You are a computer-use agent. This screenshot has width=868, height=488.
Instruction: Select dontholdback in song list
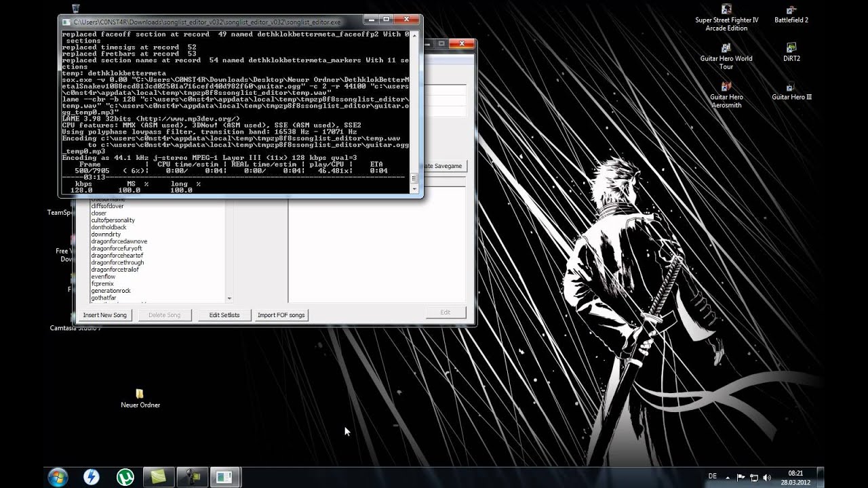(109, 227)
